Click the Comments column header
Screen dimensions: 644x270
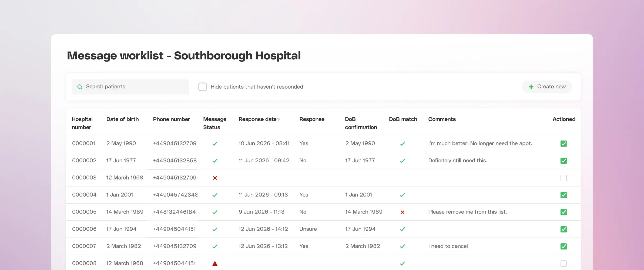(x=442, y=119)
